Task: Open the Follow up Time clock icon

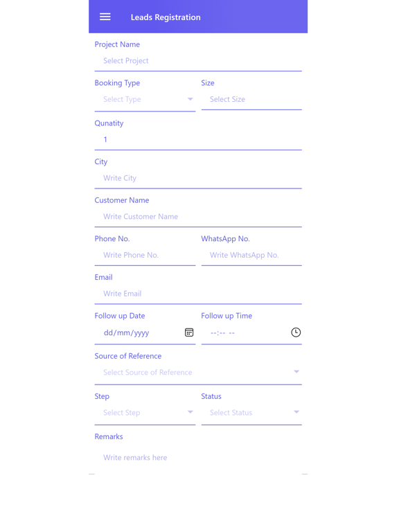Action: [x=296, y=332]
